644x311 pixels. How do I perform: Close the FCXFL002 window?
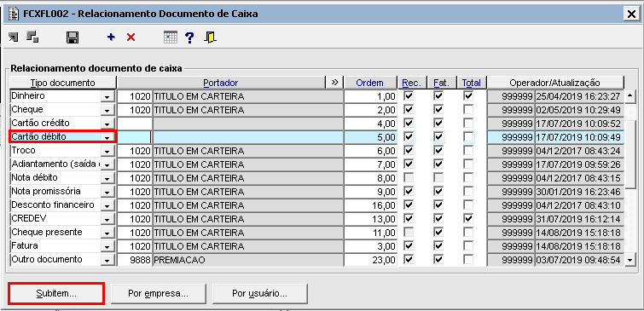click(631, 14)
